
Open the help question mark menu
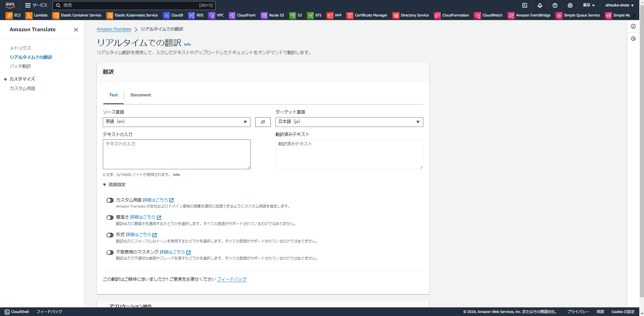(555, 5)
